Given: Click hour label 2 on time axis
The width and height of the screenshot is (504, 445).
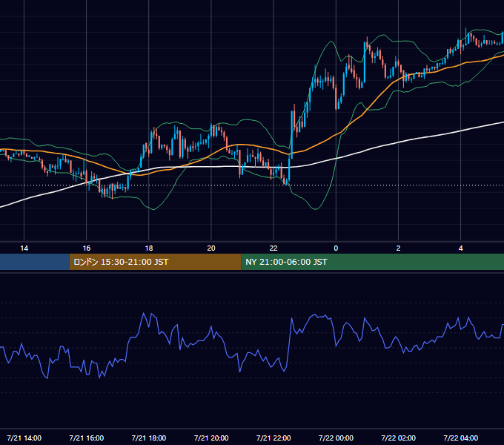Looking at the screenshot, I should coord(398,248).
